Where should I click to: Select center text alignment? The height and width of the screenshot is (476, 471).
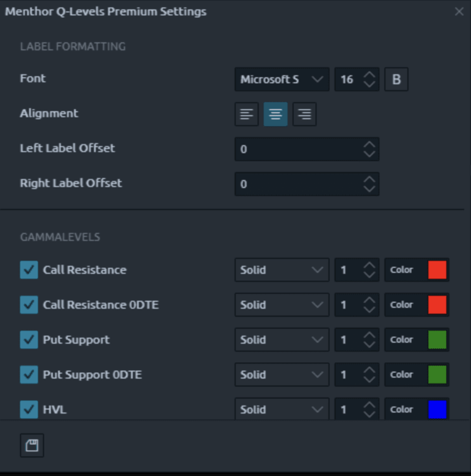[x=275, y=114]
